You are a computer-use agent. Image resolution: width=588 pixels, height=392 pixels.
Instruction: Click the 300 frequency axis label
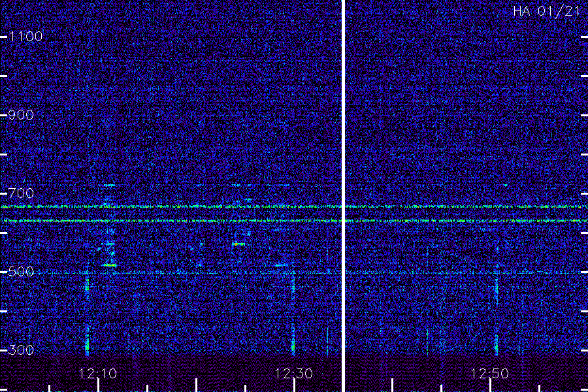point(21,350)
